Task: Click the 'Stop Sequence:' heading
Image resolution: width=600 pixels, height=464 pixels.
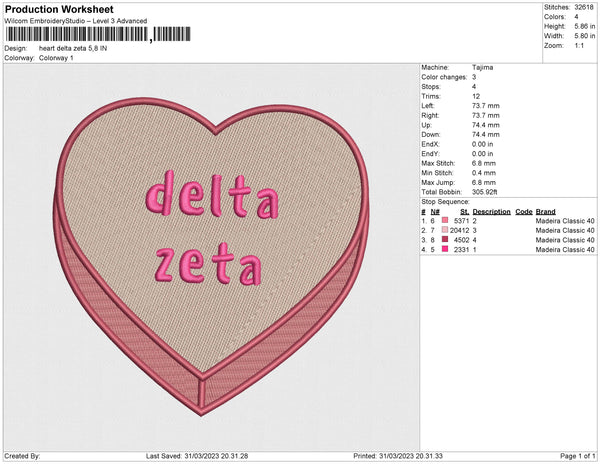Action: (x=445, y=202)
